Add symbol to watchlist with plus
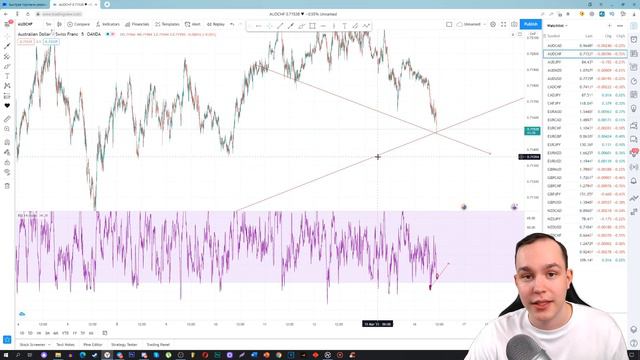640x360 pixels. pos(610,26)
